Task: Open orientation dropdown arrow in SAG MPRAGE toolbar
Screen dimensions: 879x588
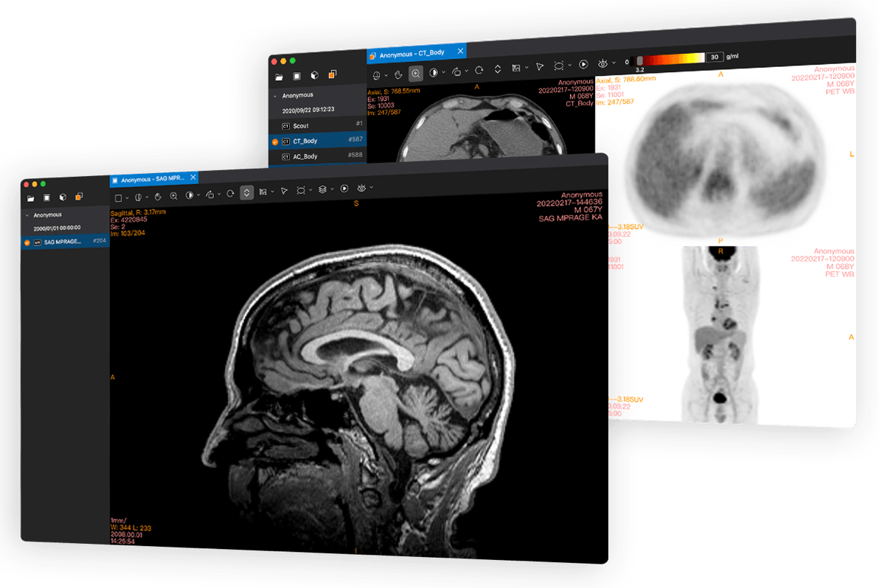Action: 147,197
